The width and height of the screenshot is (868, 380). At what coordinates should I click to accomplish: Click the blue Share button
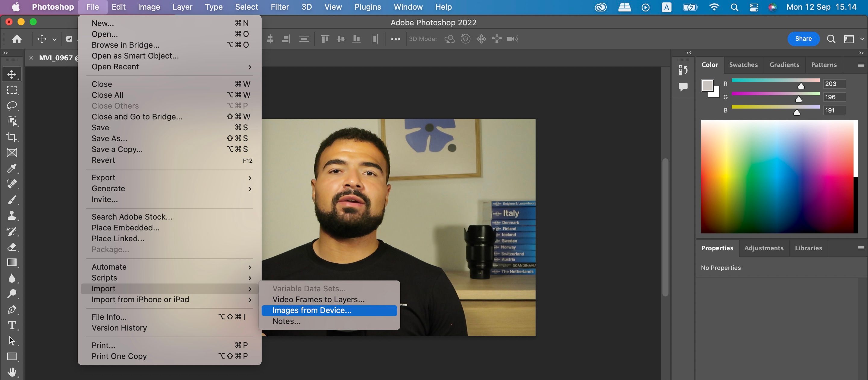803,39
